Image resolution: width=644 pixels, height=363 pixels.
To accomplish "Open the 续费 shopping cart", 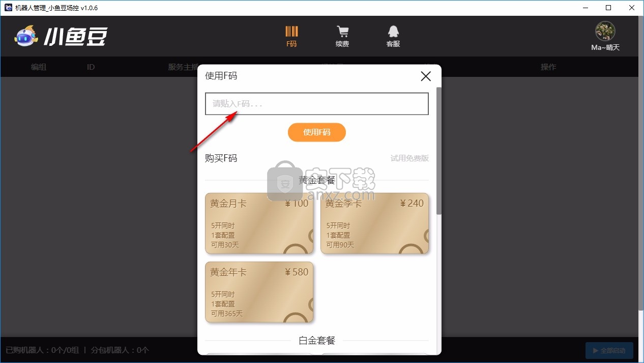I will point(342,36).
